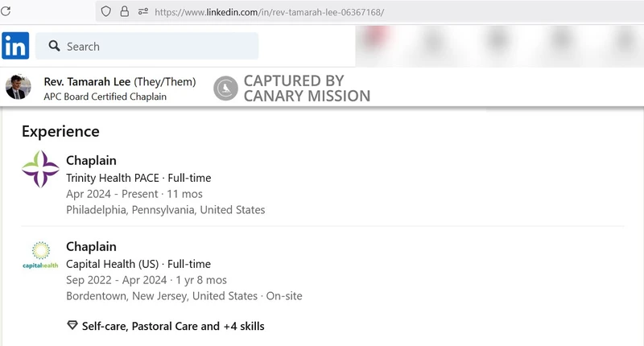The height and width of the screenshot is (346, 644).
Task: Open the shield tracking protection icon
Action: click(106, 11)
